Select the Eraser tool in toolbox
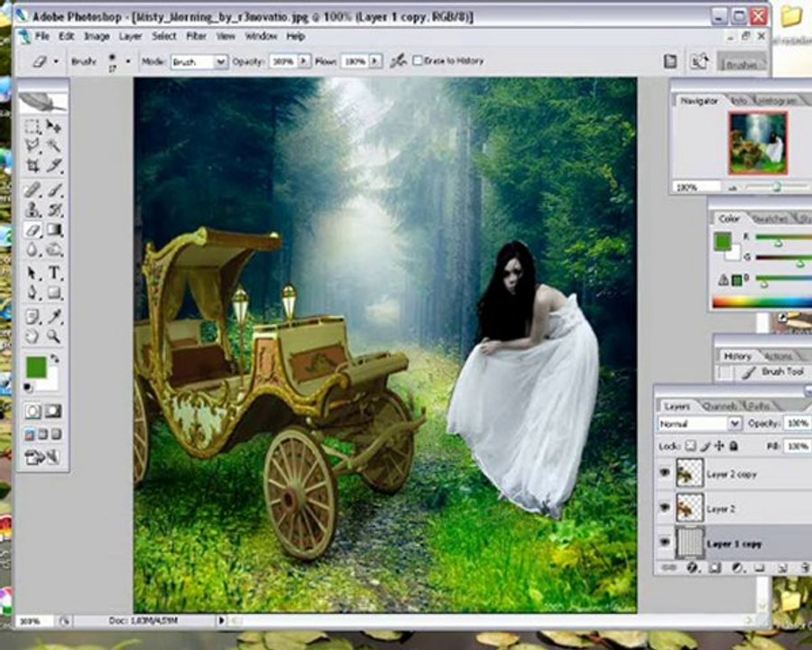The image size is (812, 650). [32, 230]
